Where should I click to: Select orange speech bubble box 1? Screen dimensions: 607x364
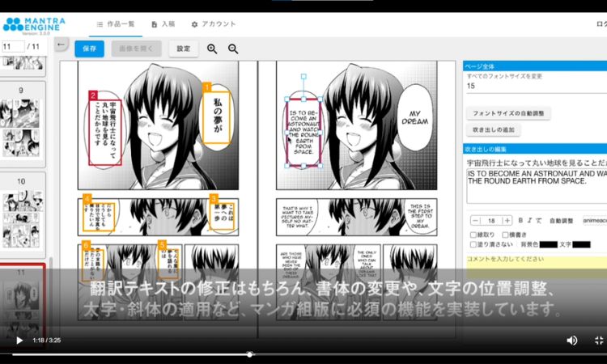click(217, 116)
